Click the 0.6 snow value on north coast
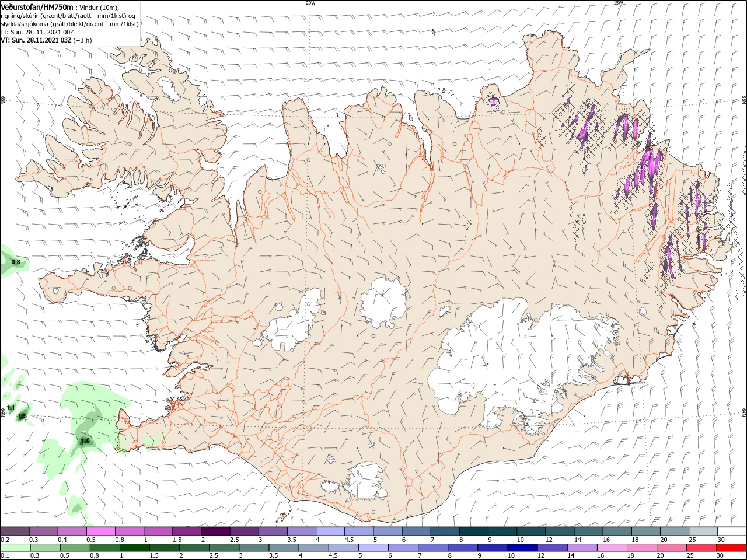 tap(494, 102)
